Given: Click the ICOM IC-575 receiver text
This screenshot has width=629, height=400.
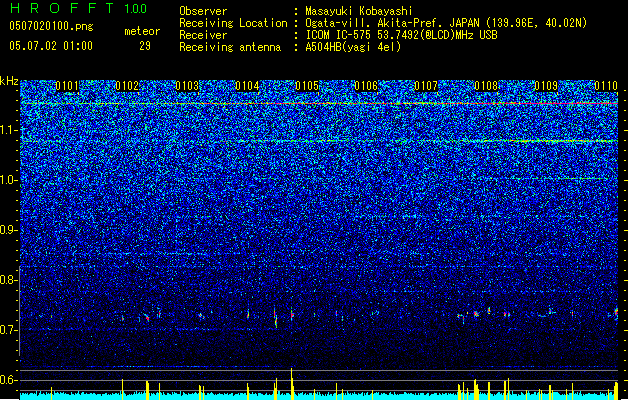Looking at the screenshot, I should click(x=401, y=35).
